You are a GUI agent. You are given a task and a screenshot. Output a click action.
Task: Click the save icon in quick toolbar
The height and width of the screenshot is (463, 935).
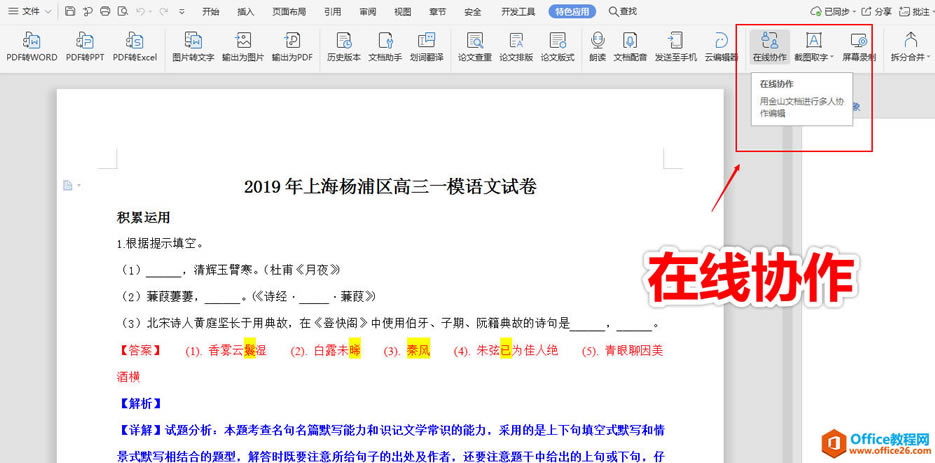70,12
